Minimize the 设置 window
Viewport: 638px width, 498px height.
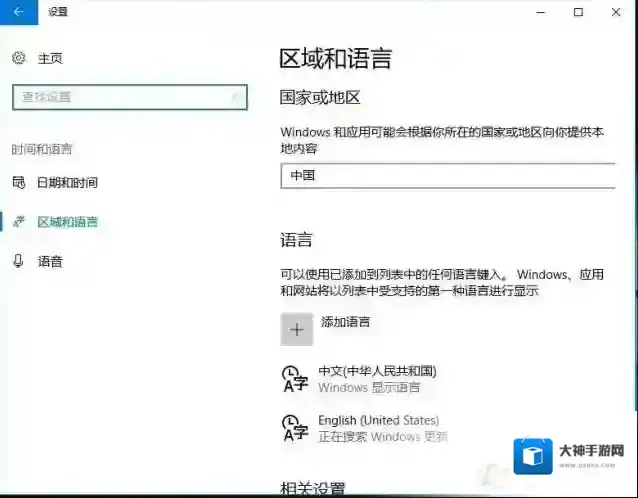click(x=533, y=12)
